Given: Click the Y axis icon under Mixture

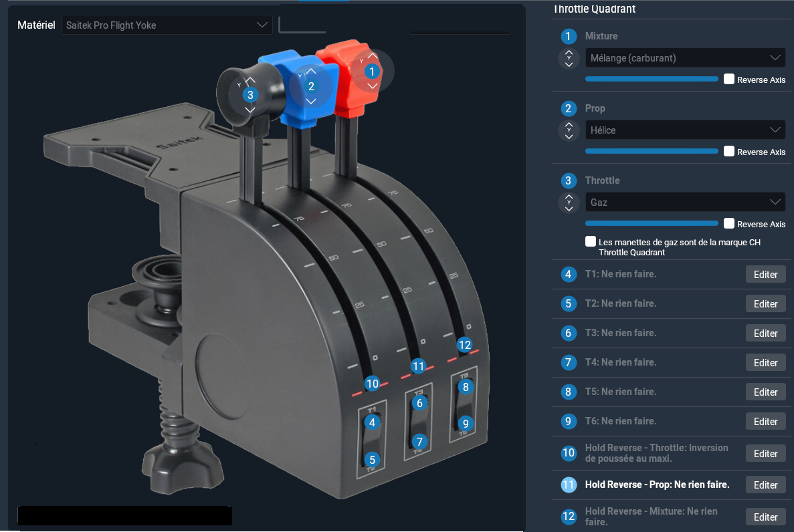Looking at the screenshot, I should 569,58.
